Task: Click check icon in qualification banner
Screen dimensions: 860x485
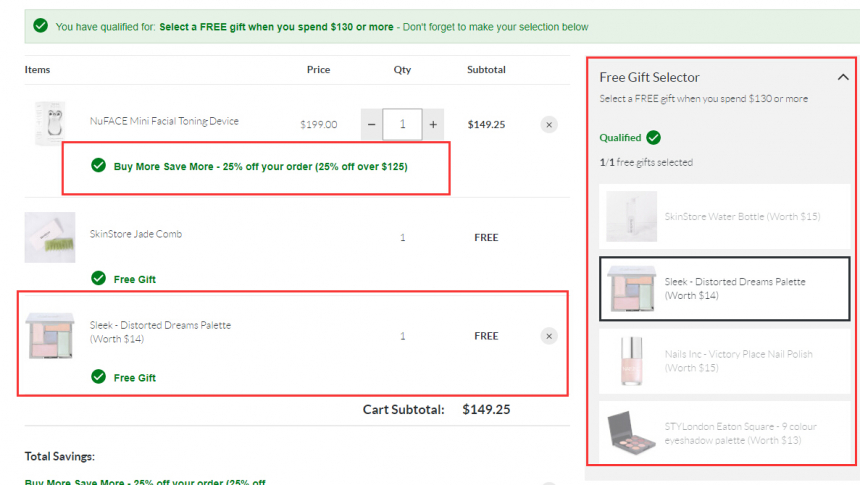Action: tap(40, 26)
